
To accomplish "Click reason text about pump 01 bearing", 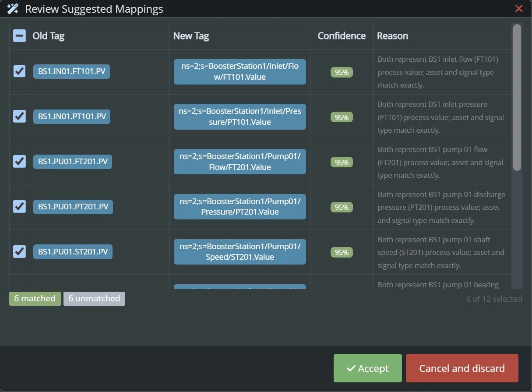I will click(x=438, y=284).
